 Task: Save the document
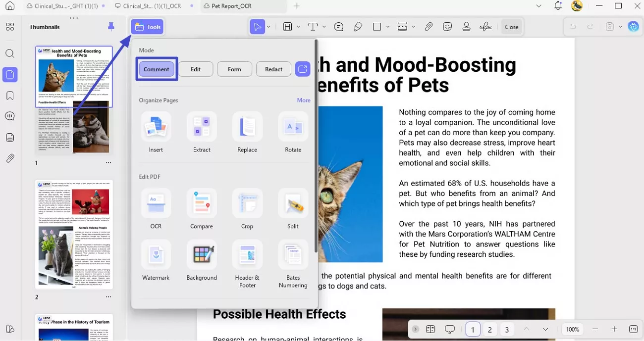point(610,27)
